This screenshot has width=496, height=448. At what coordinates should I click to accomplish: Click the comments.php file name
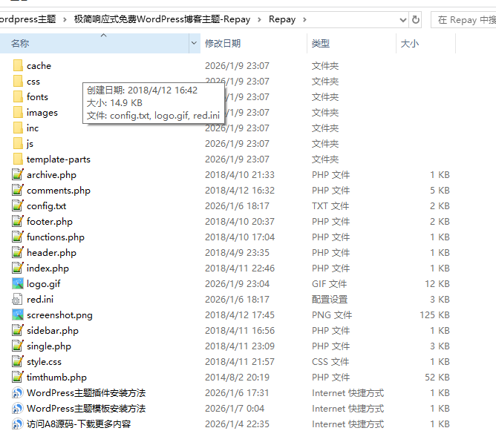tap(59, 190)
